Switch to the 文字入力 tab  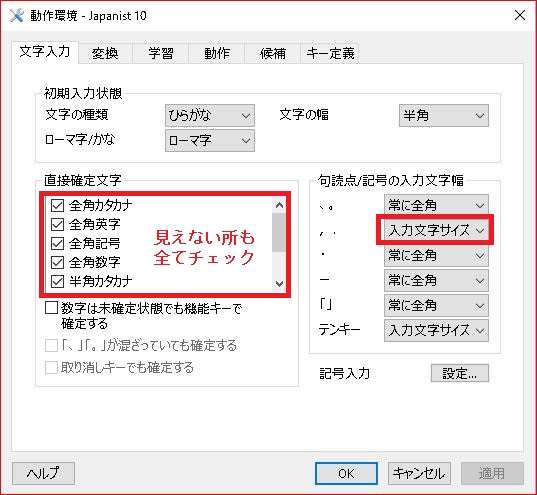coord(45,52)
